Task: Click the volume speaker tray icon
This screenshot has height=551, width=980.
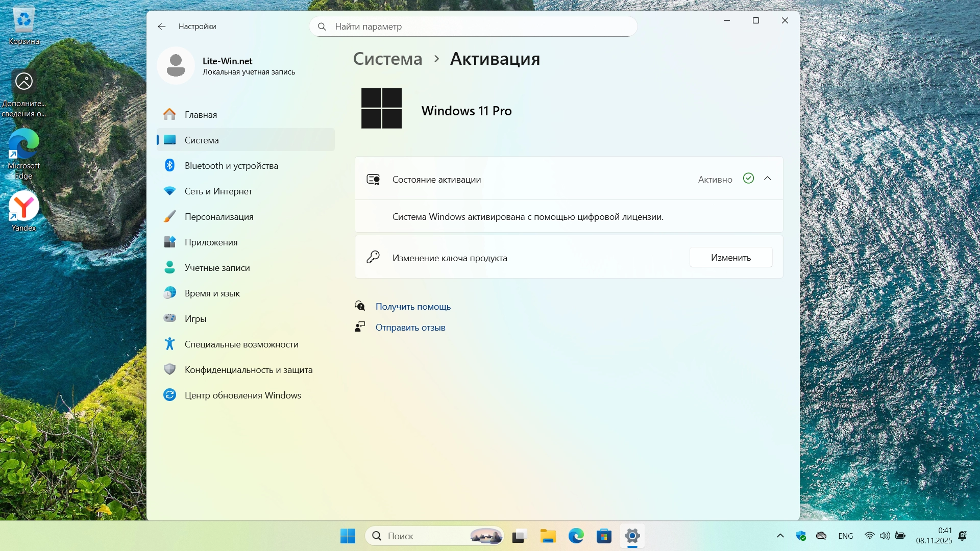Action: point(885,536)
